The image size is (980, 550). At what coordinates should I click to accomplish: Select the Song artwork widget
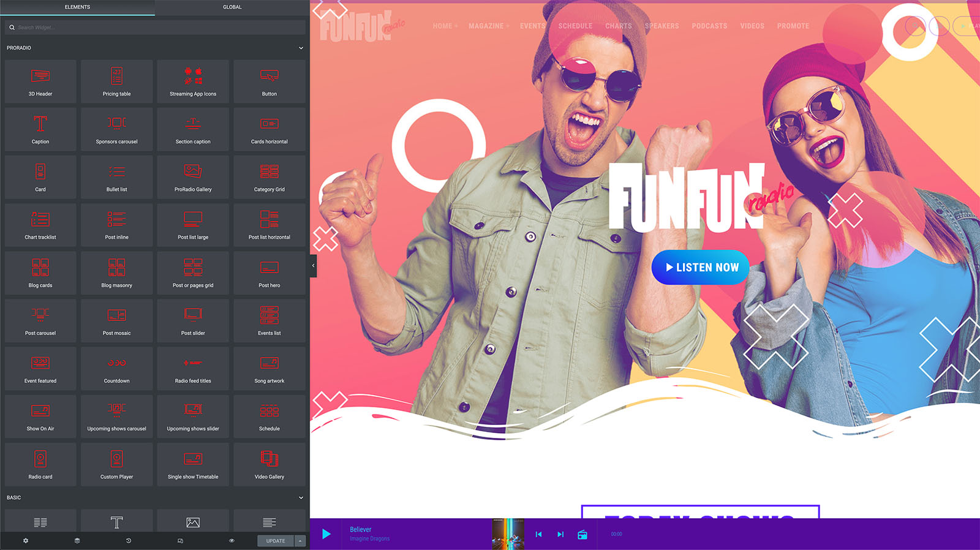269,369
